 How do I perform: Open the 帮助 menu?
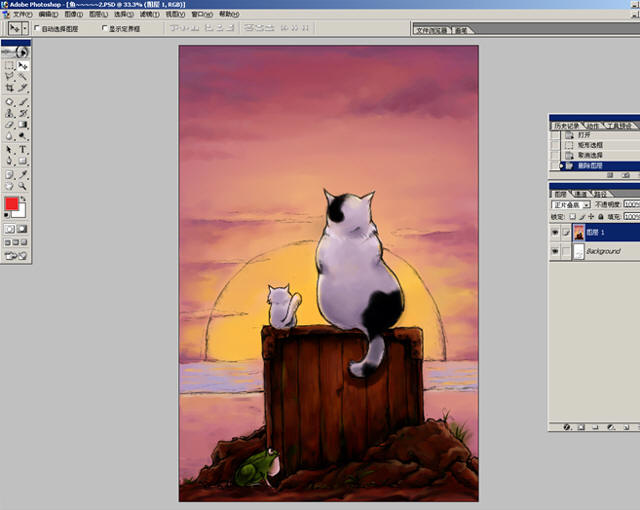click(x=229, y=14)
